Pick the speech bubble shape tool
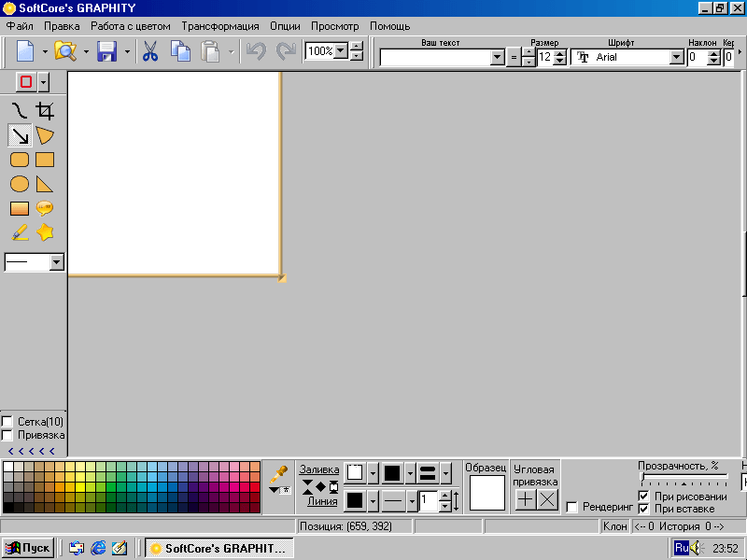The width and height of the screenshot is (747, 560). pos(45,208)
